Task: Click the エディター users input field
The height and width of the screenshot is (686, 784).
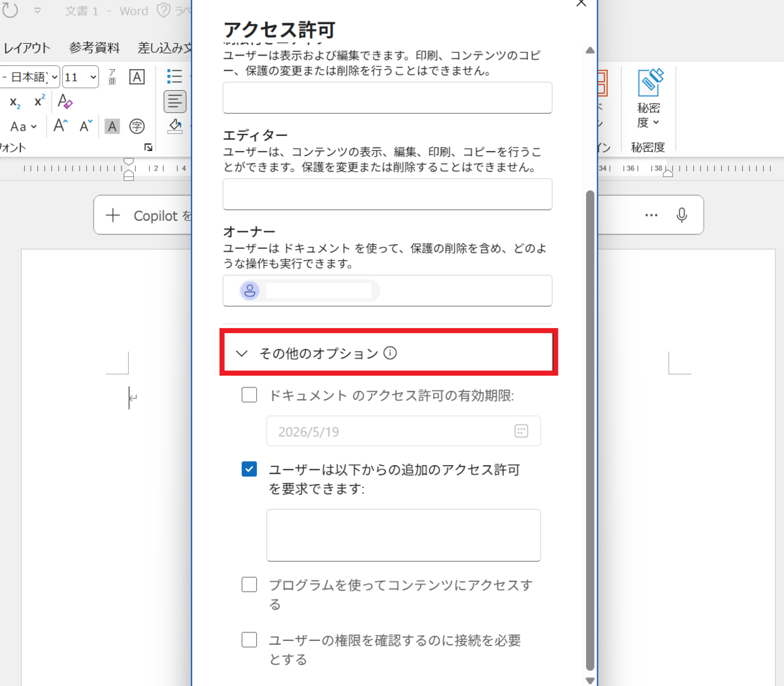Action: click(x=387, y=194)
